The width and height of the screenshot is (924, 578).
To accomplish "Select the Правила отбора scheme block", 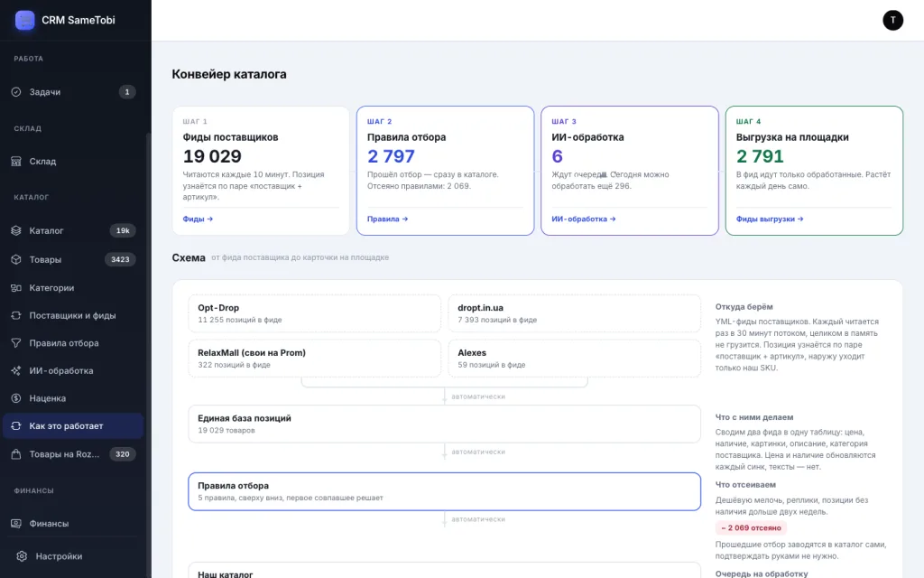I will click(x=444, y=491).
